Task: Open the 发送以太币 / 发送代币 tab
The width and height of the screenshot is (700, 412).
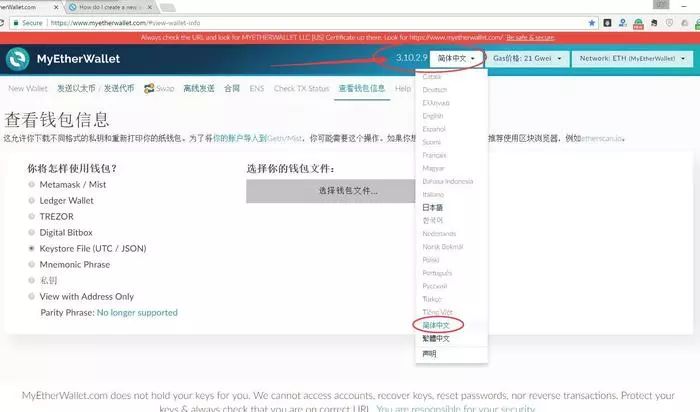Action: (96, 88)
